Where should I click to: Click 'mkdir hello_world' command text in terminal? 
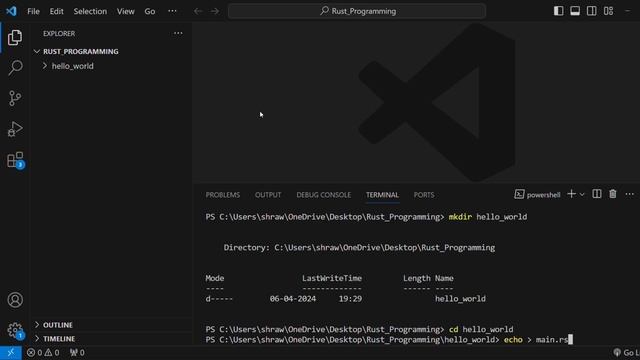point(488,217)
